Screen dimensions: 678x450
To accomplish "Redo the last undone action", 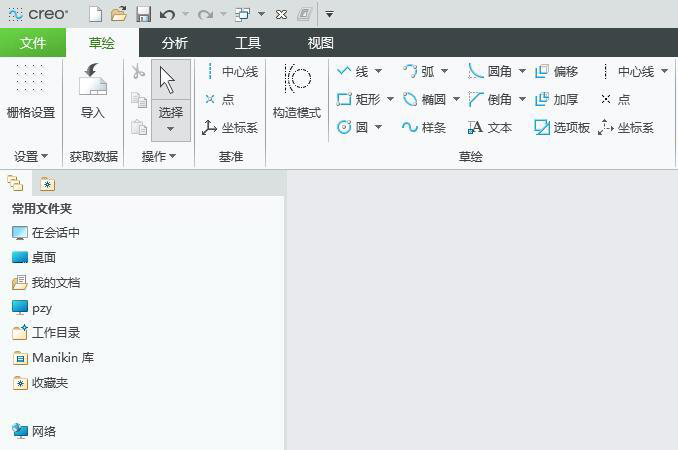I will [205, 15].
